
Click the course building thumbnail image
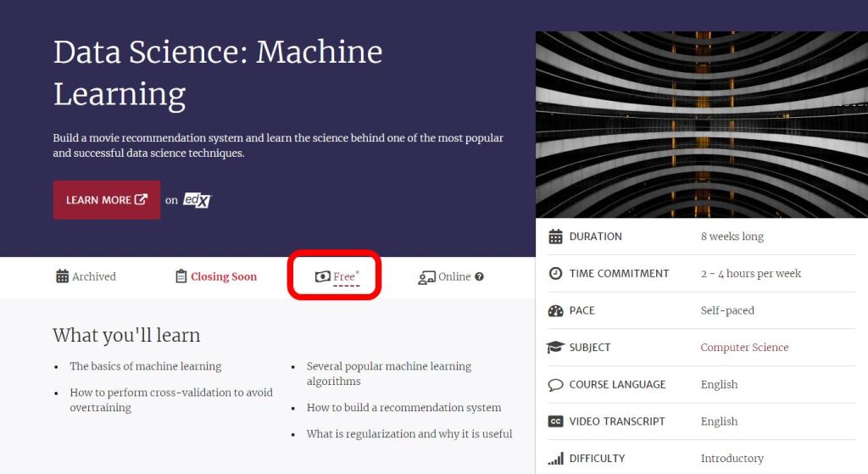point(702,125)
